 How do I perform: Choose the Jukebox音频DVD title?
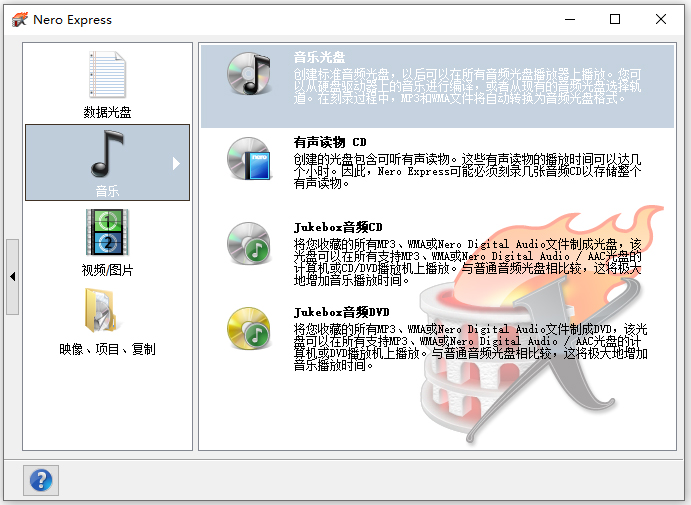pos(342,312)
